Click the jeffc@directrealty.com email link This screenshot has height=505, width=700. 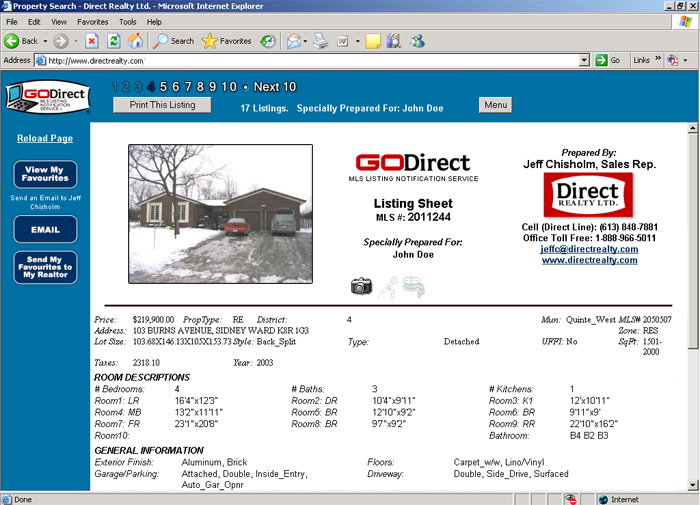point(589,249)
